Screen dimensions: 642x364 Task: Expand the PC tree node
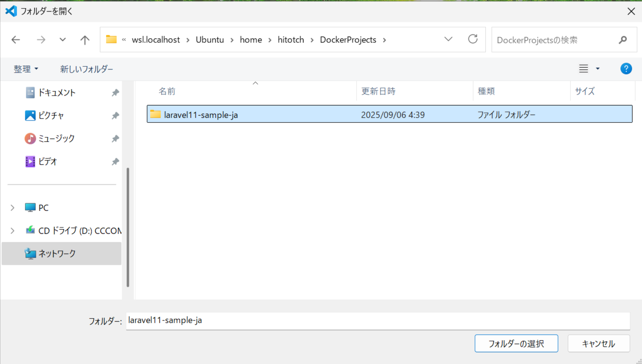[x=12, y=208]
